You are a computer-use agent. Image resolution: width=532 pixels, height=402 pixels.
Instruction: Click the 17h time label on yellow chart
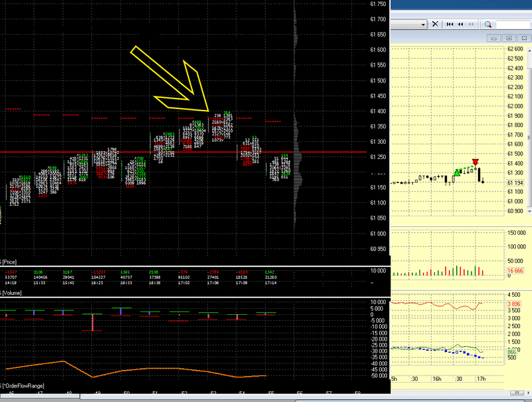coord(481,379)
